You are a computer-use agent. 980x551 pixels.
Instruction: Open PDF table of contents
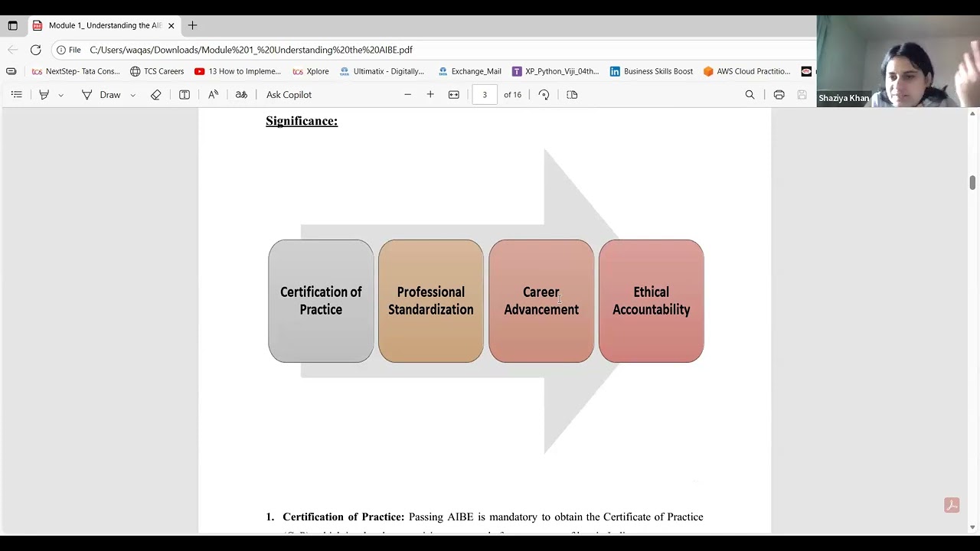pyautogui.click(x=16, y=95)
